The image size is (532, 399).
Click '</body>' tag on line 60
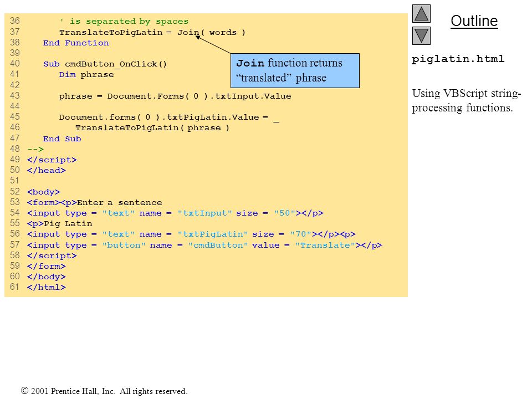[x=47, y=277]
